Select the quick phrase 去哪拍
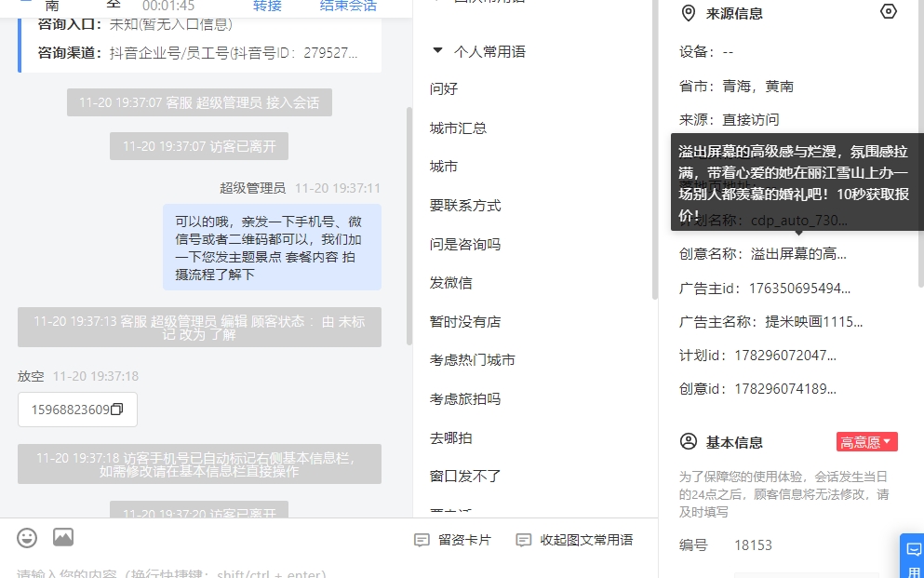This screenshot has width=924, height=578. point(450,437)
